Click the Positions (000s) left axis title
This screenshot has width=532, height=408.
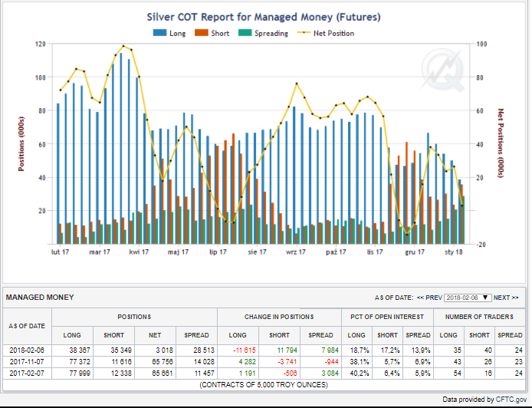coord(21,144)
